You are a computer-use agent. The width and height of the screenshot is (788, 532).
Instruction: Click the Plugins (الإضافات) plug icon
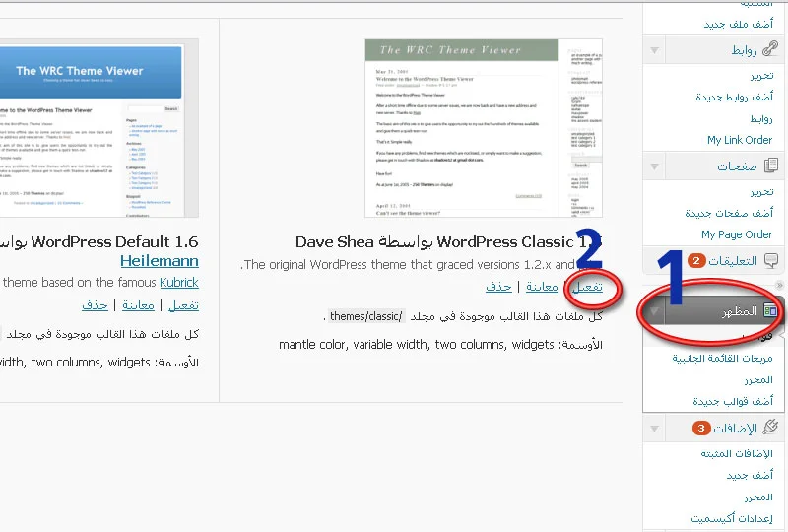[770, 428]
